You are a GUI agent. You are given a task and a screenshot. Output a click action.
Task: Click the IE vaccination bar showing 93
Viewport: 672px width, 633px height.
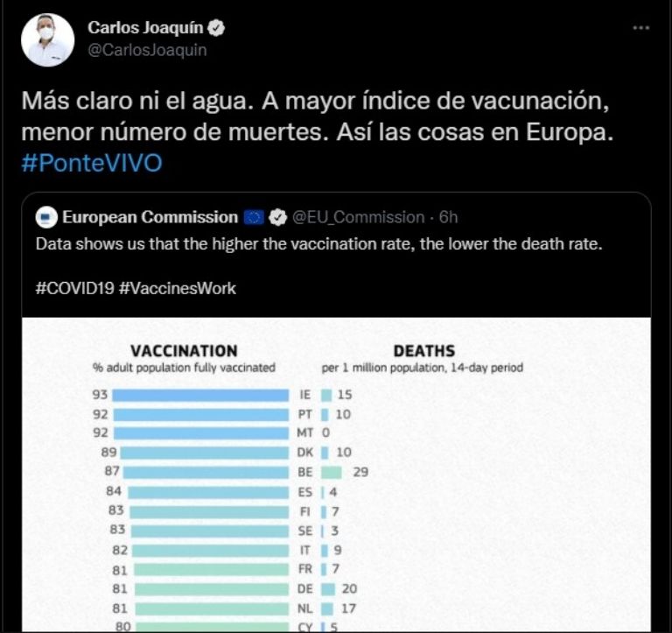[200, 395]
